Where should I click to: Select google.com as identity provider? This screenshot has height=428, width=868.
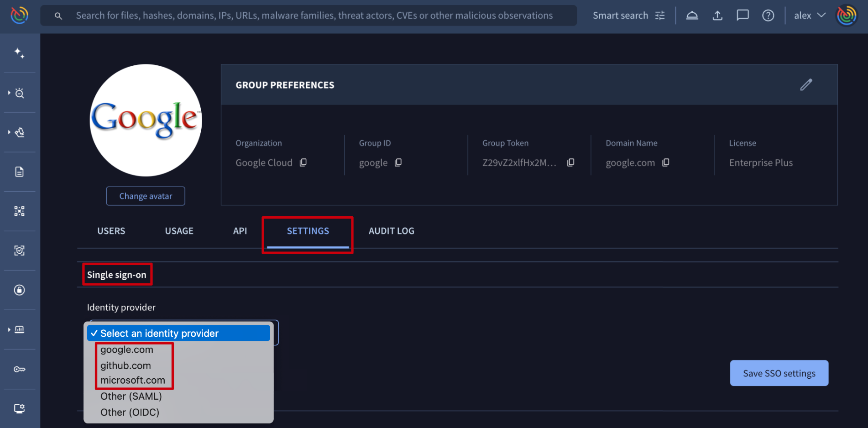point(127,350)
